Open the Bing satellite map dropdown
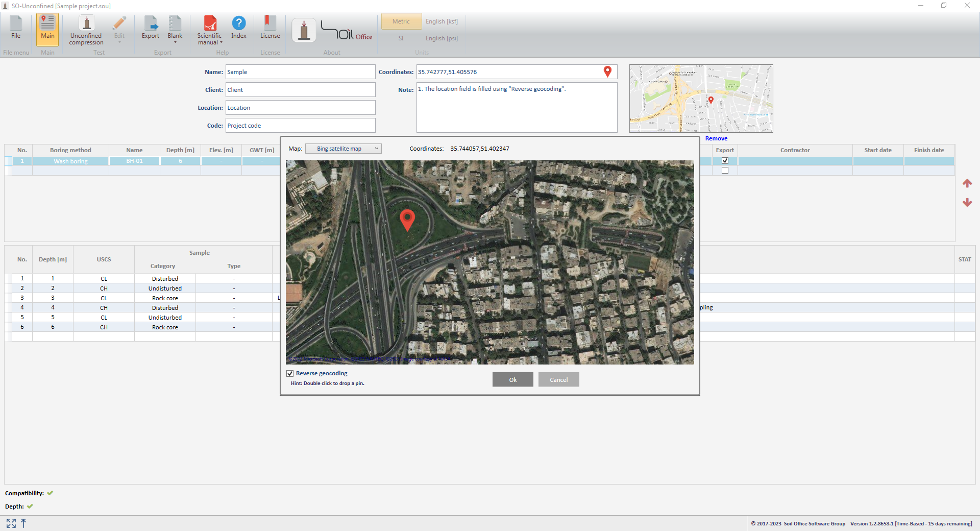Screen dimensions: 980x531 [x=343, y=149]
